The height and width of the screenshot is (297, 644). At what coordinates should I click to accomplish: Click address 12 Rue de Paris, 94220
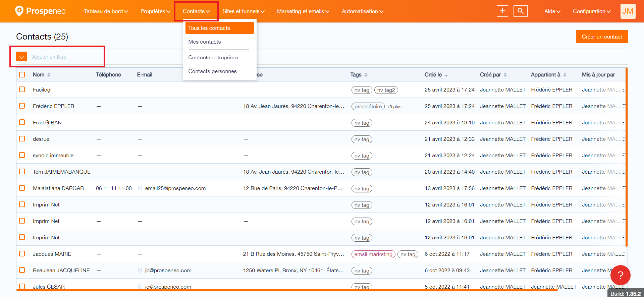click(x=293, y=188)
